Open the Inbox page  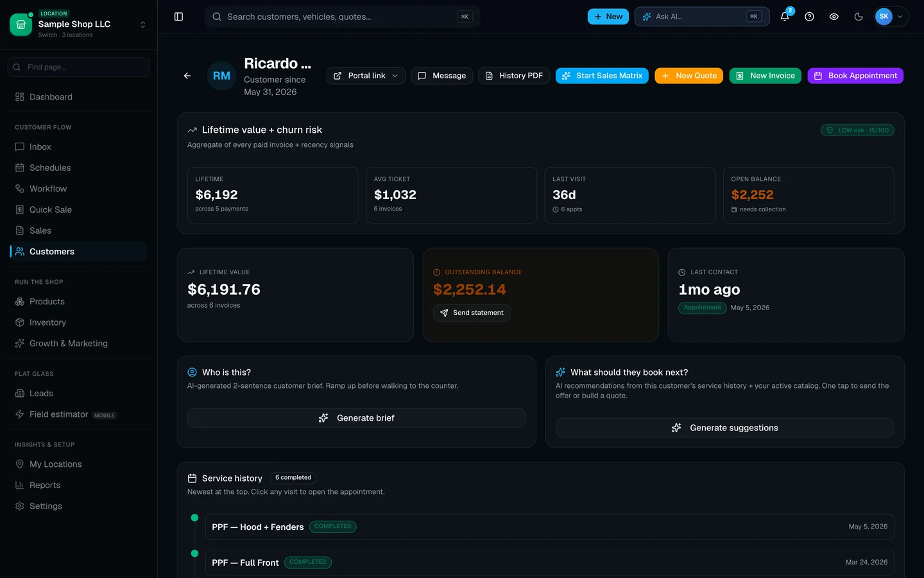(x=78, y=147)
